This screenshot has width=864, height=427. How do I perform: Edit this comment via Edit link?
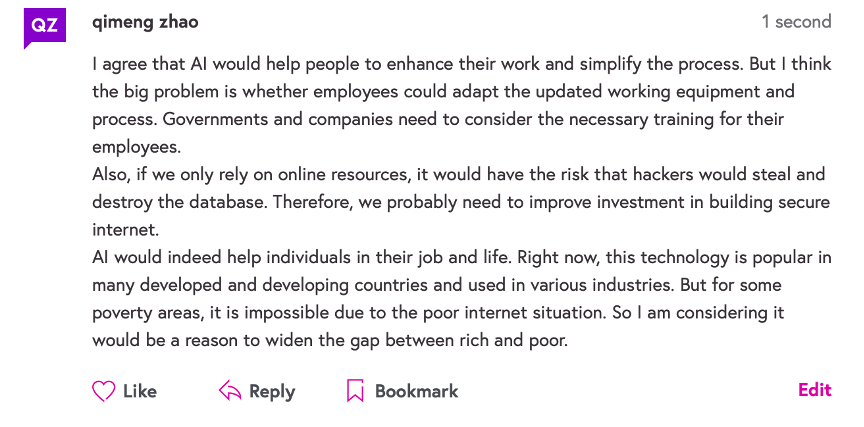814,390
